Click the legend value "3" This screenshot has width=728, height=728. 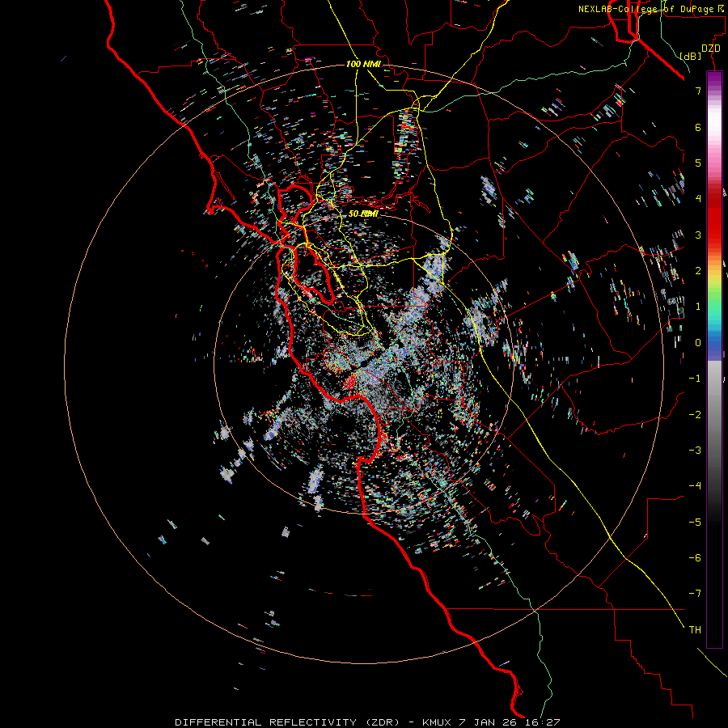[698, 235]
